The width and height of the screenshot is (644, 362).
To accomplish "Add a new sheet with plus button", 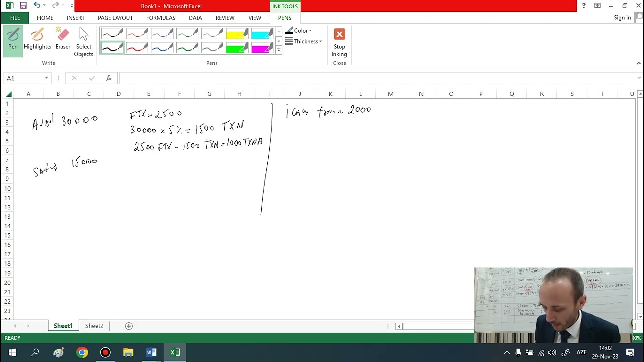I will click(x=129, y=326).
